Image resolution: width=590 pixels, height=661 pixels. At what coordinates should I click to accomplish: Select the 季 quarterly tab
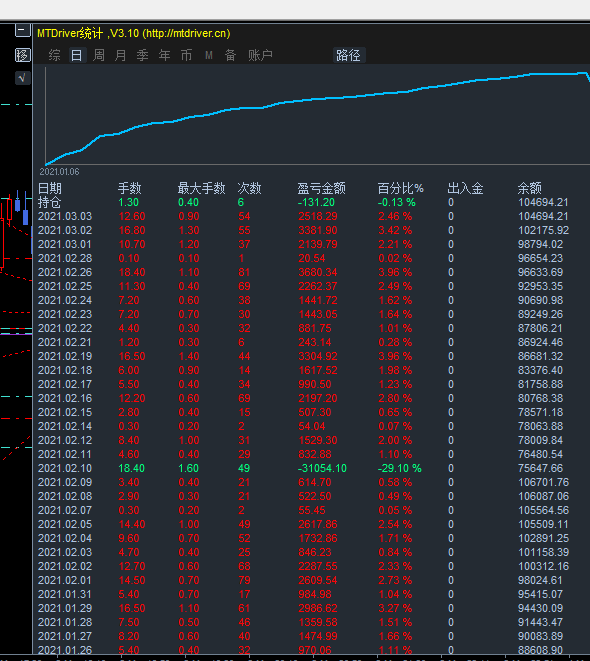[x=142, y=55]
